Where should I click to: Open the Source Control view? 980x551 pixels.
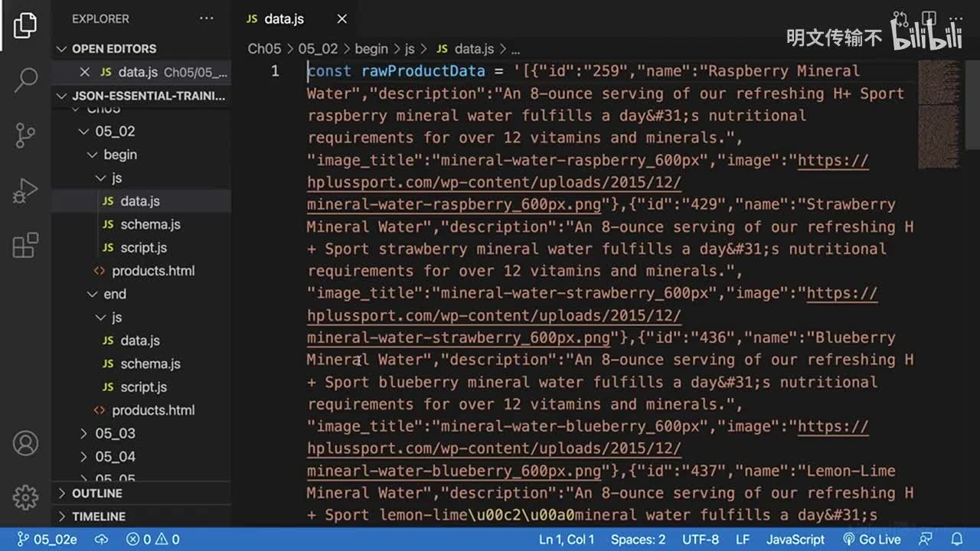(x=25, y=135)
